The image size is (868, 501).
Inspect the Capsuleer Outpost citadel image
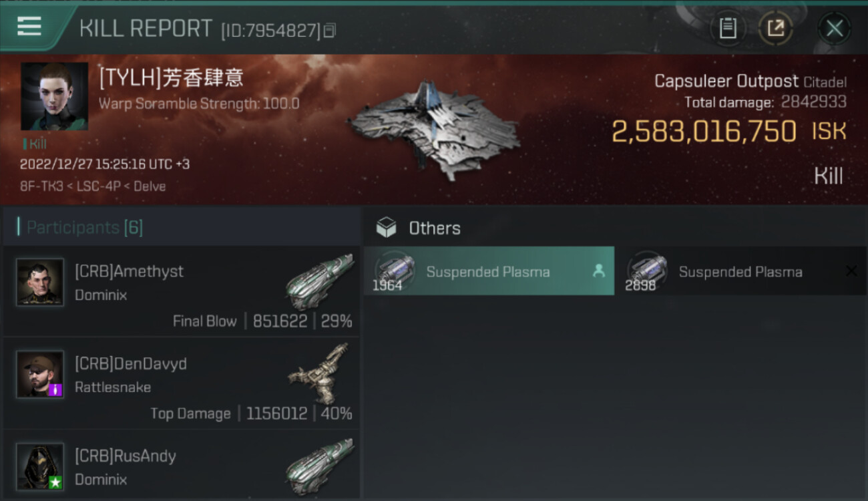click(x=434, y=130)
